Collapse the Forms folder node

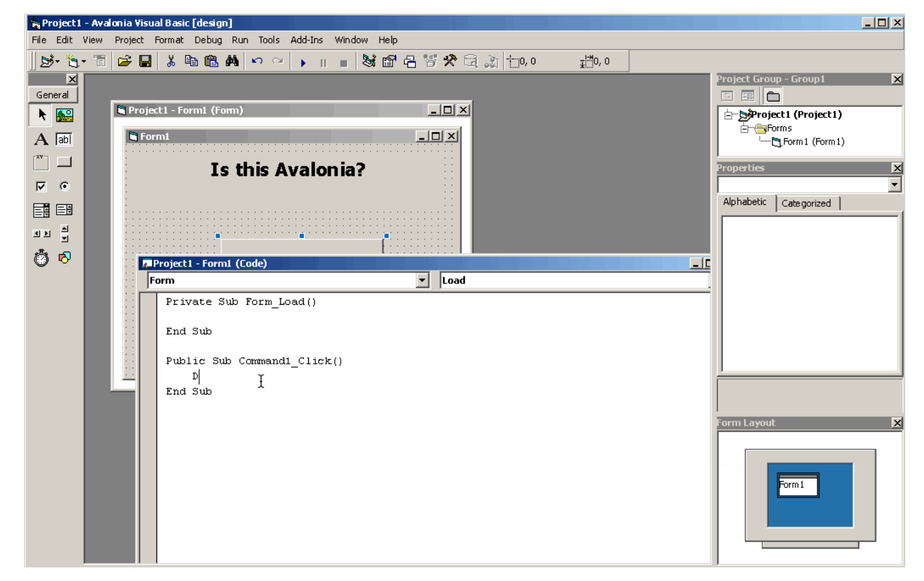click(744, 128)
